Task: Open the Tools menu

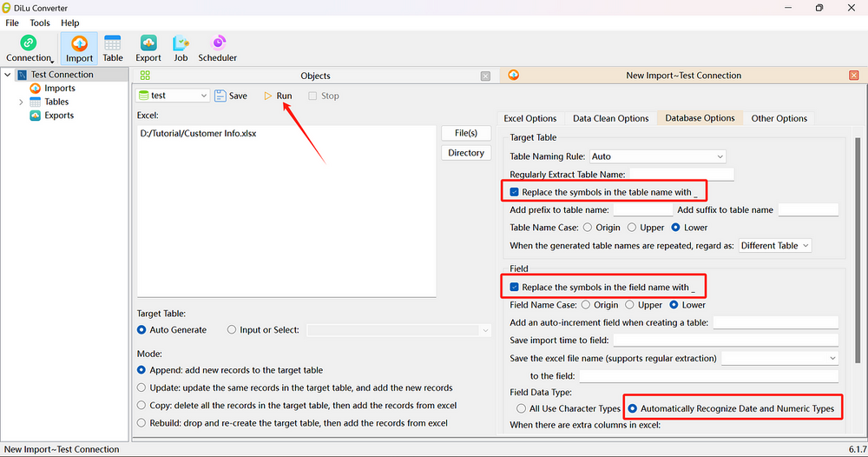Action: click(x=40, y=23)
